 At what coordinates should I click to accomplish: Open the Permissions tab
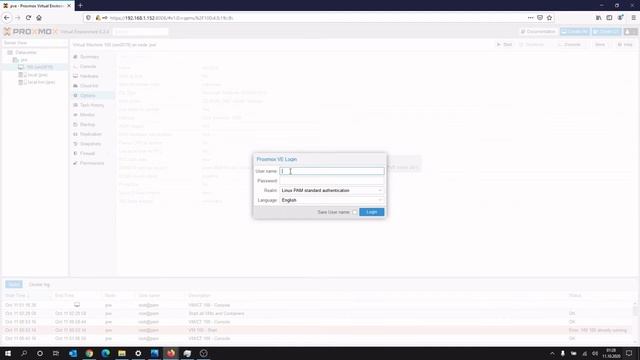92,163
